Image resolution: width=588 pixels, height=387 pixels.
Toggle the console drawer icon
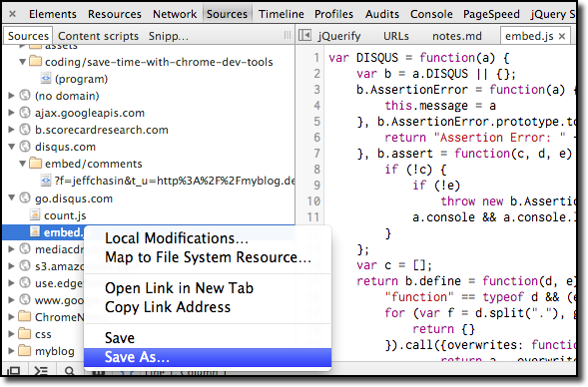[41, 371]
